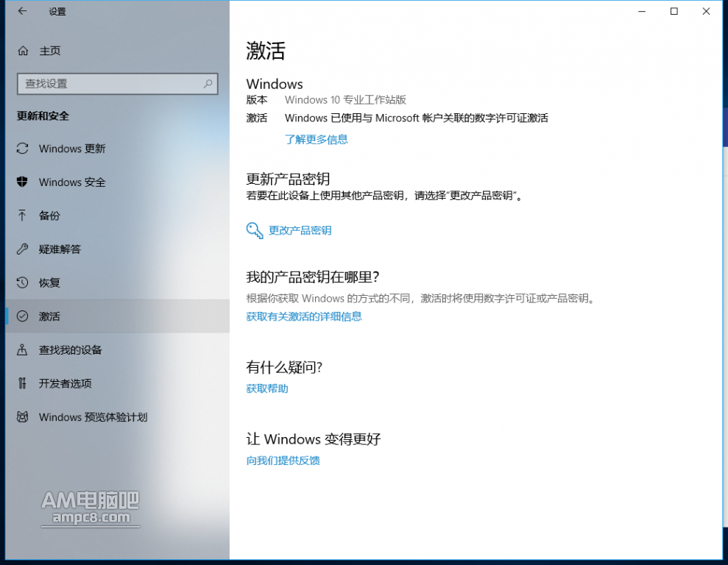The height and width of the screenshot is (565, 728).
Task: Select the 激活 sidebar entry
Action: click(118, 316)
